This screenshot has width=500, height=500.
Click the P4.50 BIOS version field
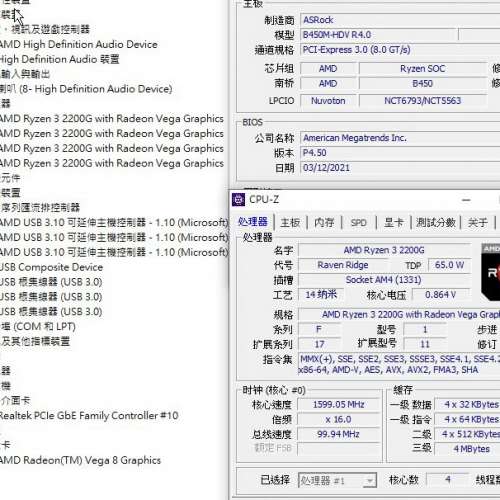tap(400, 153)
